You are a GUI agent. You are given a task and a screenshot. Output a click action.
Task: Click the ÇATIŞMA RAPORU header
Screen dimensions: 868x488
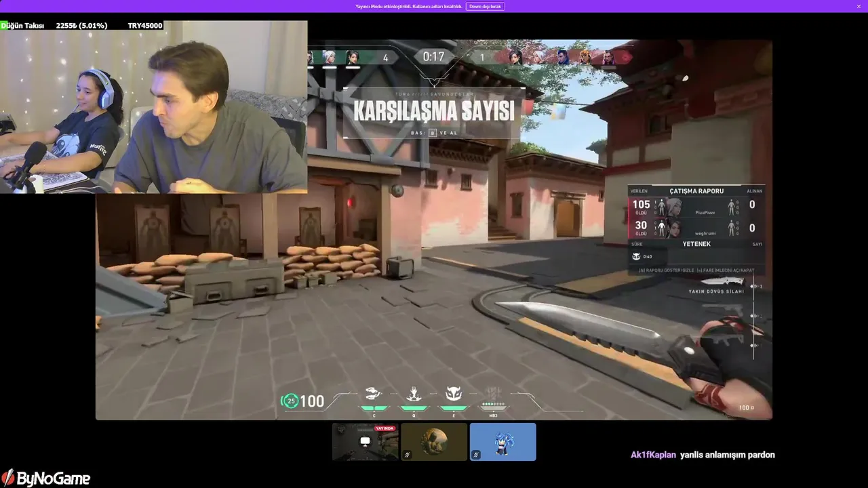pyautogui.click(x=696, y=191)
